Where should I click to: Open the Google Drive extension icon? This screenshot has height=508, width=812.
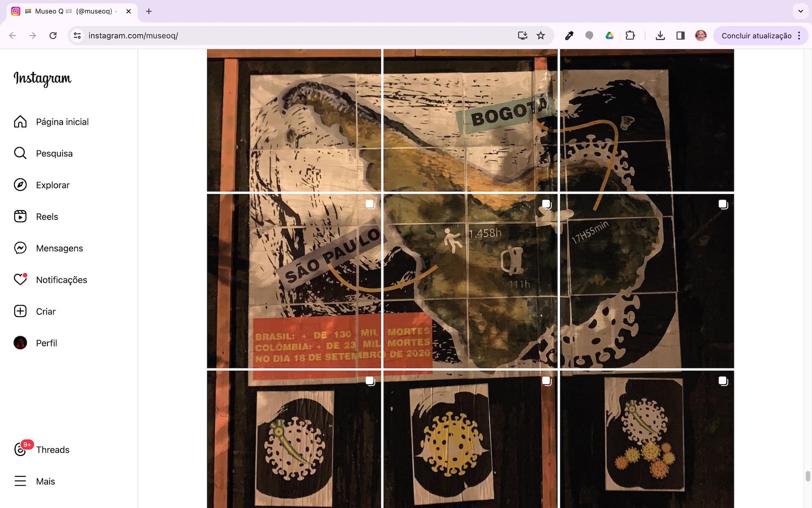[609, 36]
